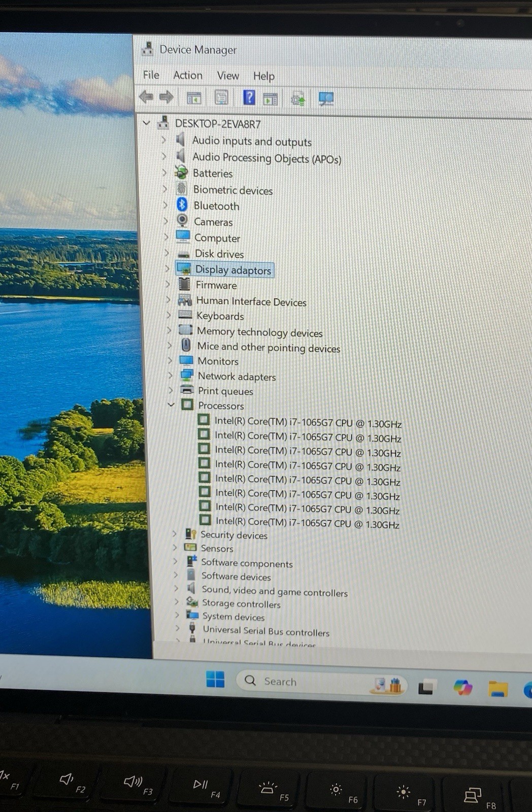Expand the Display adaptors chevron
The height and width of the screenshot is (812, 532).
(x=167, y=268)
